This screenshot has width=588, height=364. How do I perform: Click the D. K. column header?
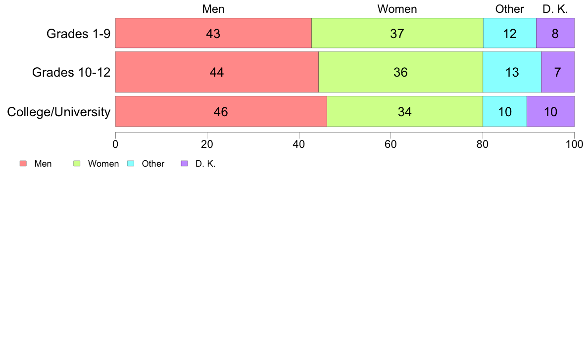pos(555,9)
